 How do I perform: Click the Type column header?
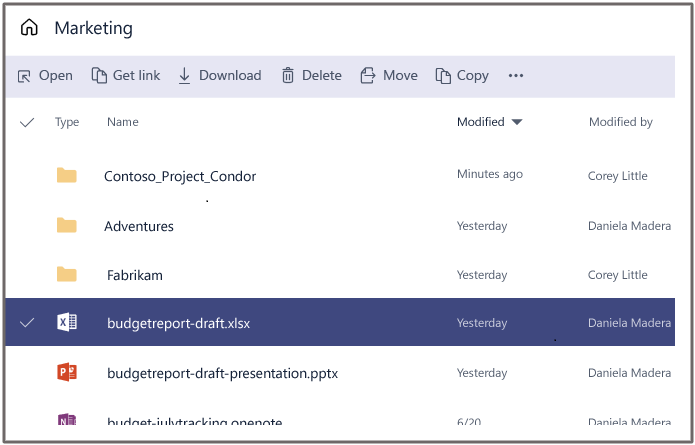click(67, 122)
